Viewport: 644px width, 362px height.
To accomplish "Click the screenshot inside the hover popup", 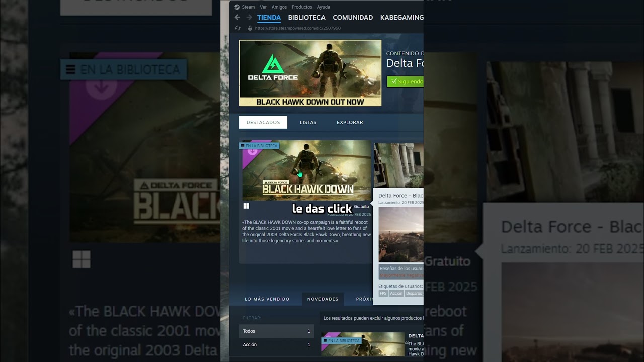I will (401, 234).
